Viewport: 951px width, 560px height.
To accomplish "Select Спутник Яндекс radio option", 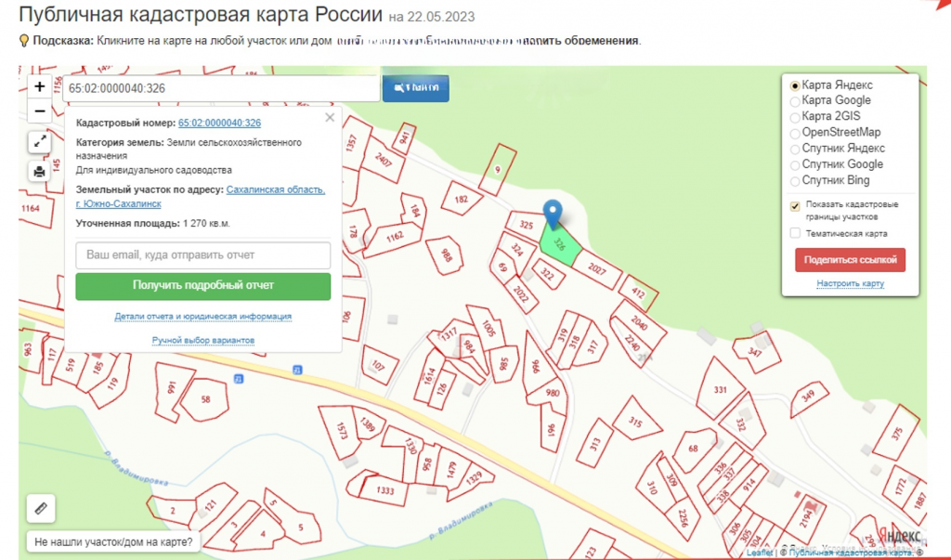I will [795, 150].
